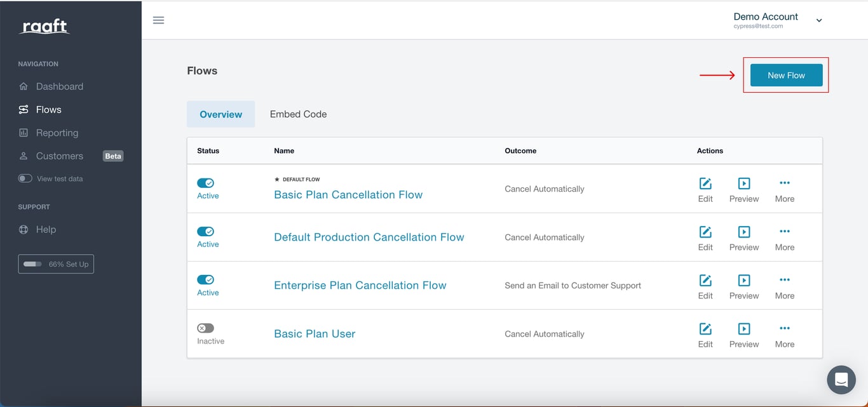The image size is (868, 407).
Task: Preview the Basic Plan User flow
Action: (744, 329)
